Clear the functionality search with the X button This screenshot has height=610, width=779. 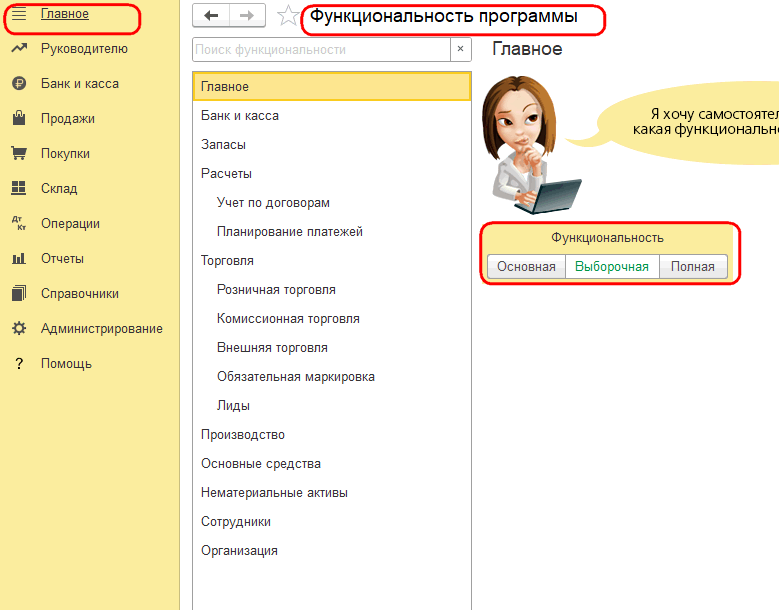(461, 49)
